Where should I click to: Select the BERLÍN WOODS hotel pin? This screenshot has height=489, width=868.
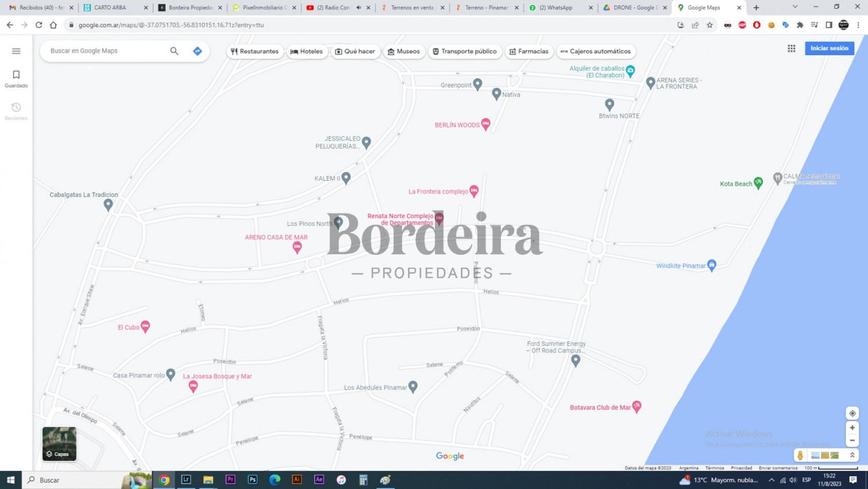coord(485,125)
